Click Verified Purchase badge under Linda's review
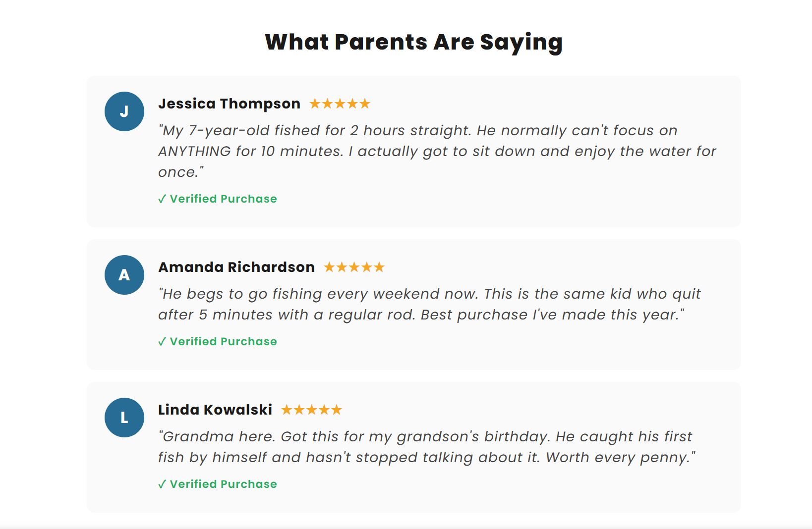812x529 pixels. [x=218, y=484]
